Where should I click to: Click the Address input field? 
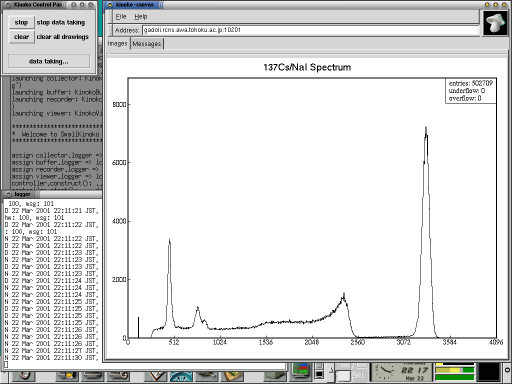(x=310, y=30)
